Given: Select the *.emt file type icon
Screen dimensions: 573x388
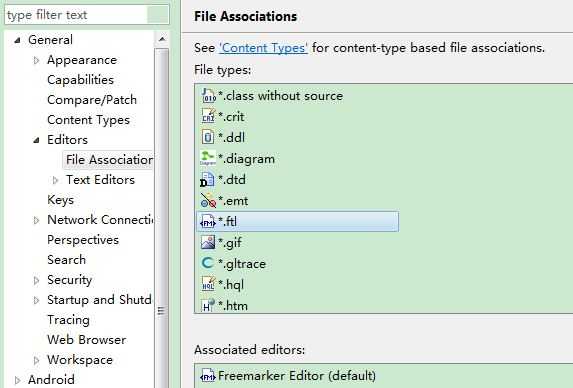Looking at the screenshot, I should [x=208, y=201].
